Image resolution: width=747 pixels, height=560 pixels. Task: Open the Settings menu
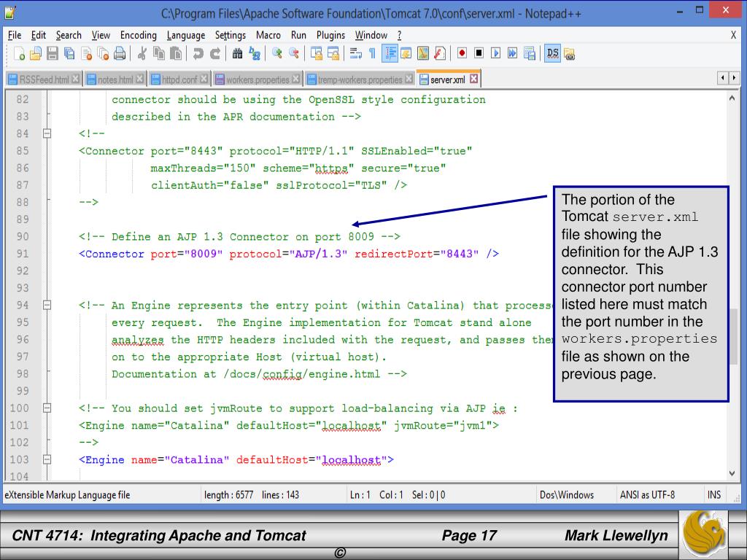230,35
